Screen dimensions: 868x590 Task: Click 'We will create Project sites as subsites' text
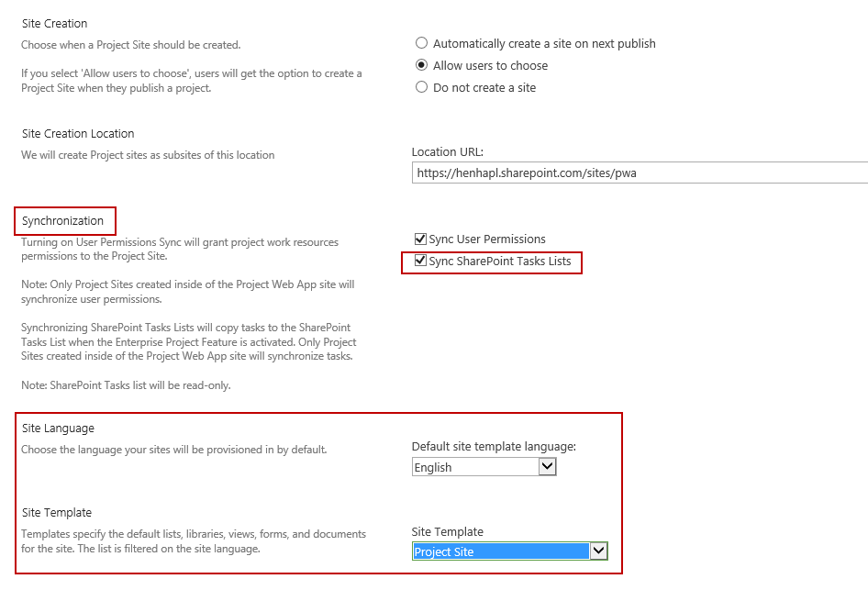pyautogui.click(x=148, y=155)
